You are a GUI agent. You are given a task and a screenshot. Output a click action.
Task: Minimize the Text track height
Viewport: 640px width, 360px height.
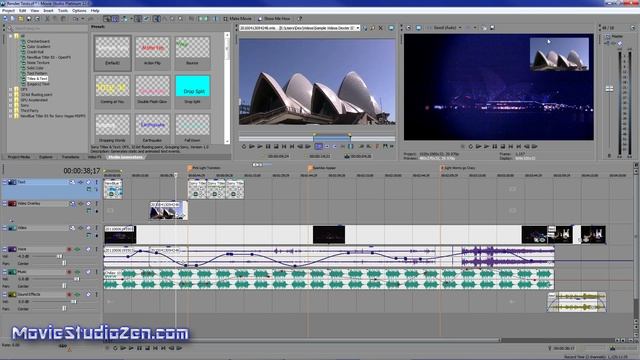4,182
